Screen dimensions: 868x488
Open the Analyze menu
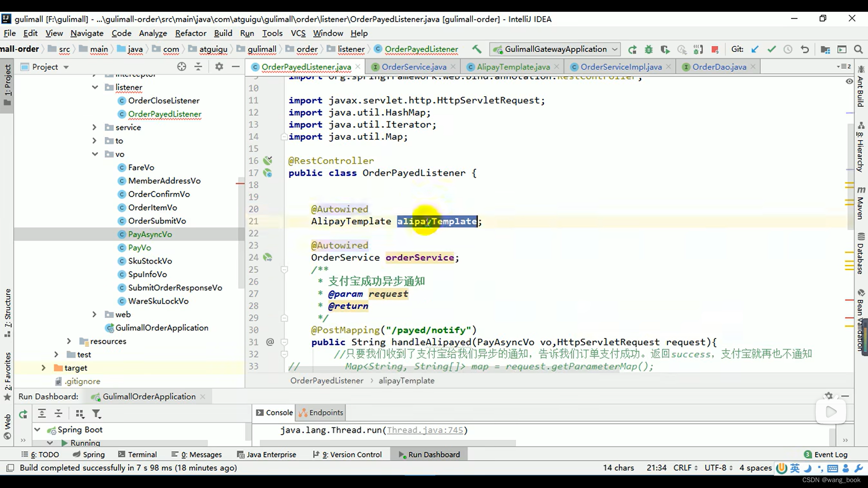pos(153,33)
